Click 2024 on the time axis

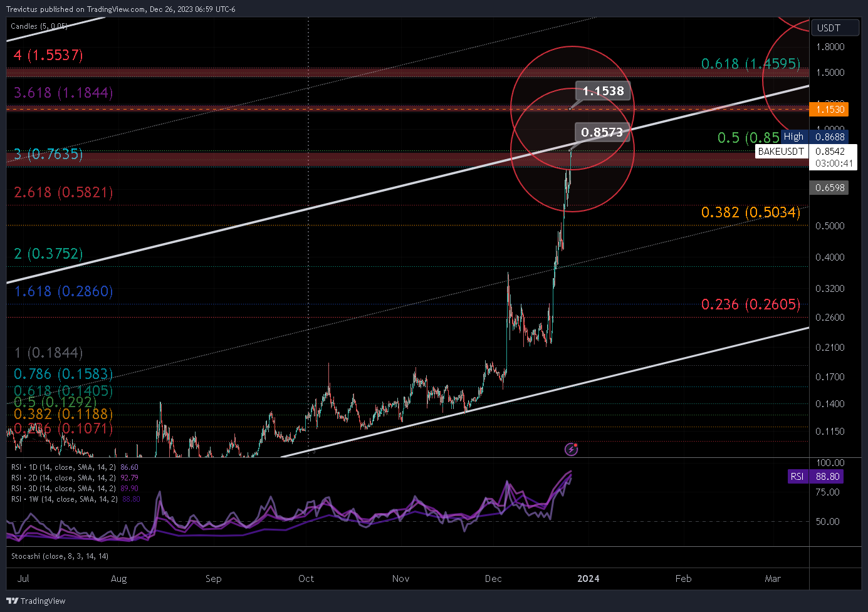(x=588, y=579)
